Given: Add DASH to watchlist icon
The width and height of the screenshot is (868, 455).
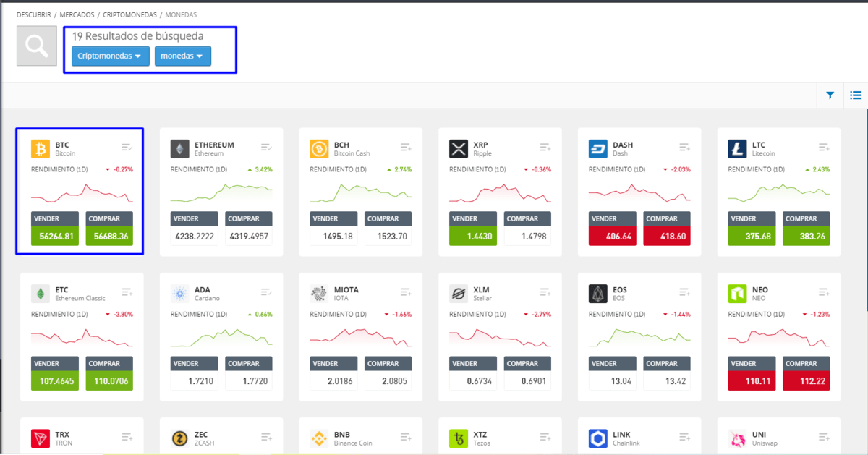Looking at the screenshot, I should click(685, 147).
